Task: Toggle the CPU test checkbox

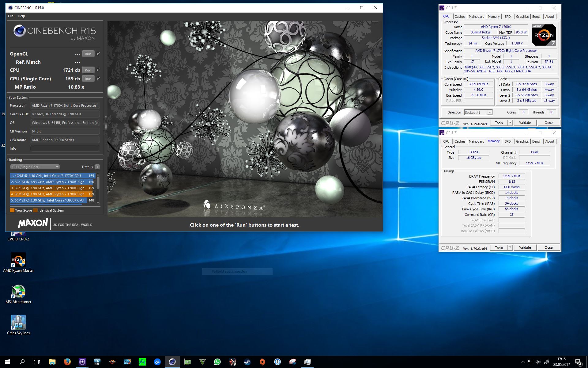Action: [x=98, y=70]
